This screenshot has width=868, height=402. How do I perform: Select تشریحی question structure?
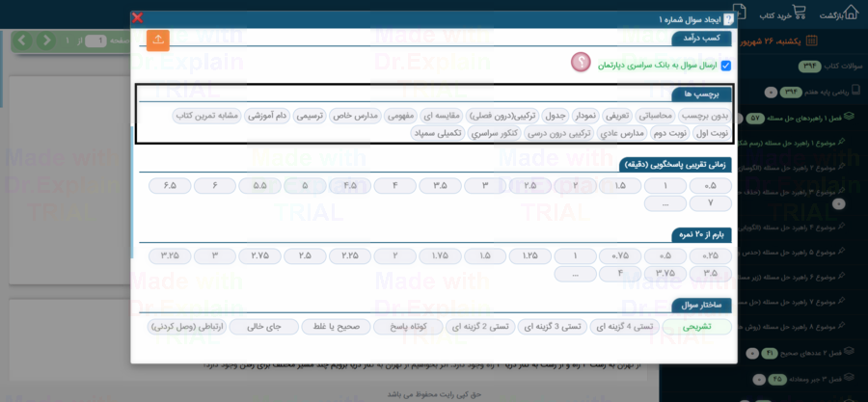(696, 327)
